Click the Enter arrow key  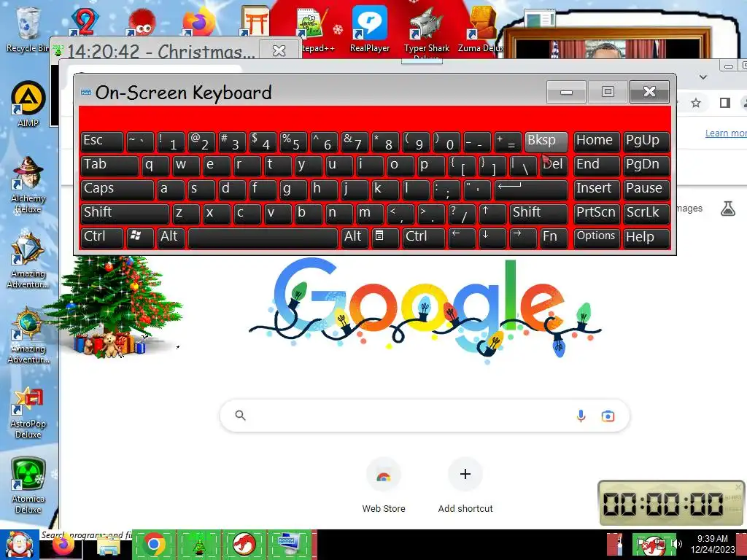[x=531, y=189]
